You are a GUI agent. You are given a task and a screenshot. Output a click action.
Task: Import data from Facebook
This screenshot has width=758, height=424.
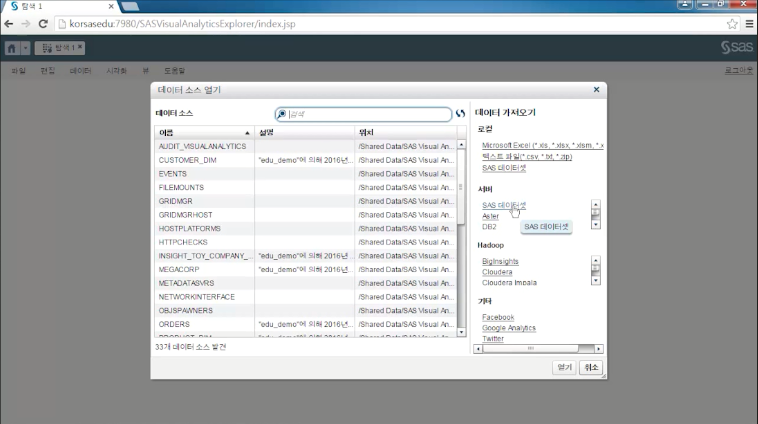(498, 318)
